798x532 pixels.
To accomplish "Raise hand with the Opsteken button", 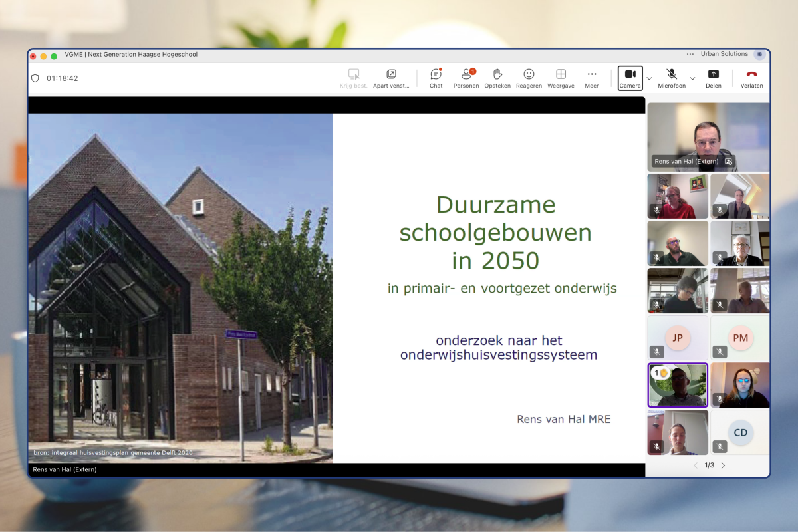I will [x=497, y=78].
